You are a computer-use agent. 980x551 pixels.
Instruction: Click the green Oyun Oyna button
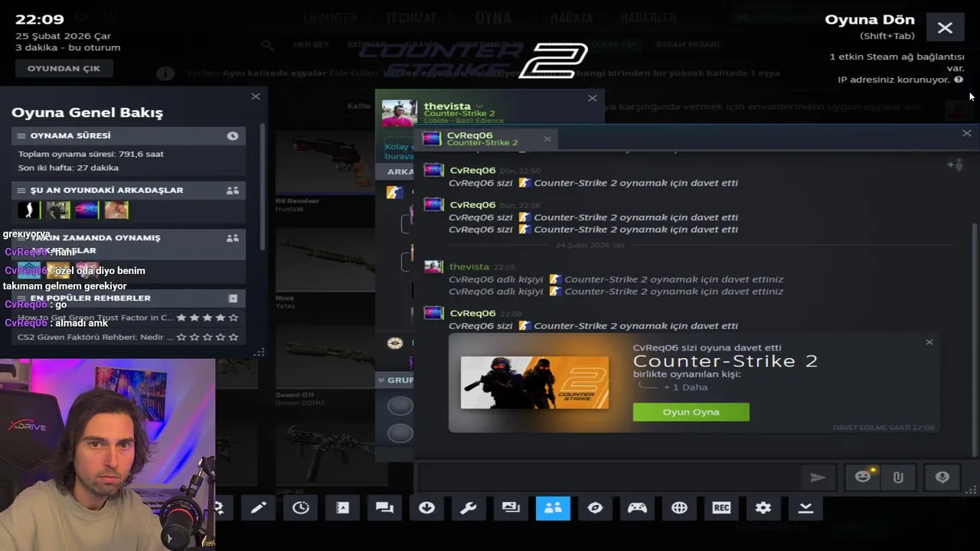click(691, 412)
